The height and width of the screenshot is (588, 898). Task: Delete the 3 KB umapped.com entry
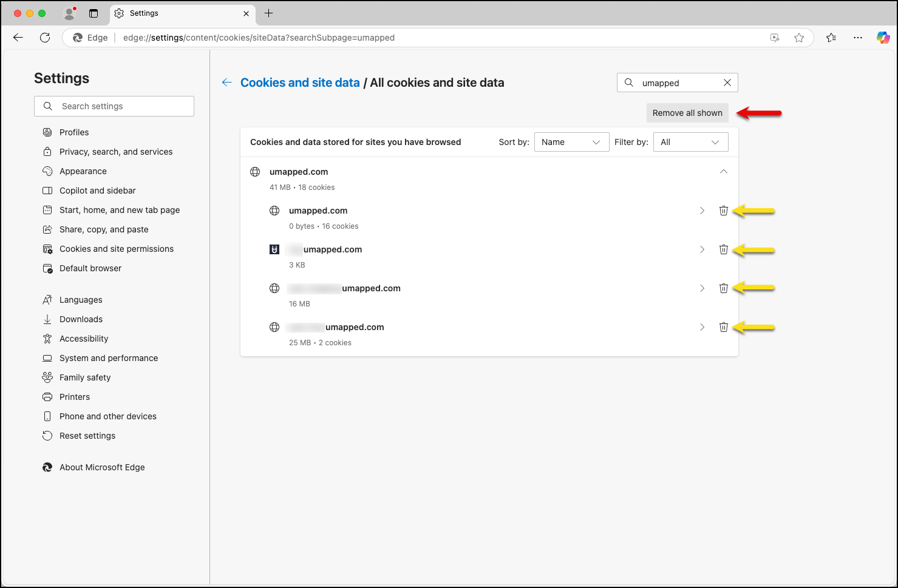coord(723,249)
